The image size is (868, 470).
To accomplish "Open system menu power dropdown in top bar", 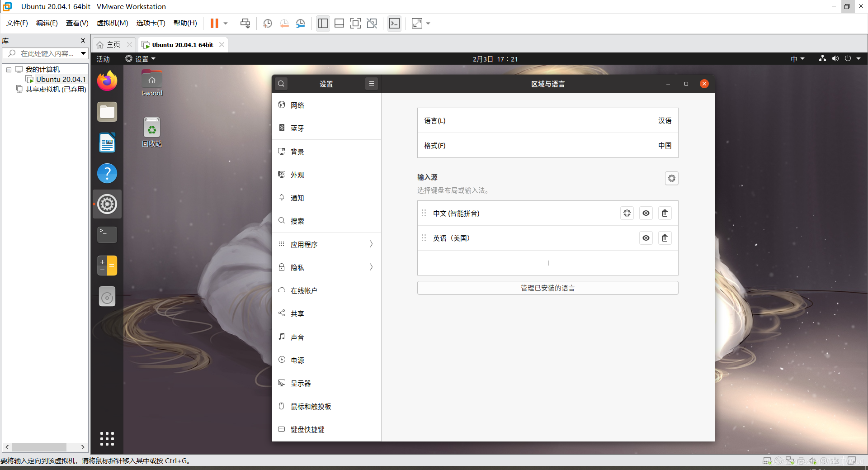I will (841, 59).
